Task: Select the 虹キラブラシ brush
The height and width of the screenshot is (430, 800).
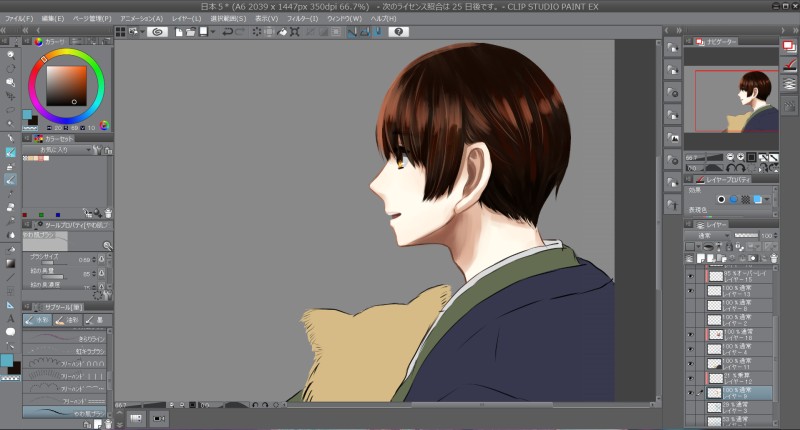Action: [65, 350]
